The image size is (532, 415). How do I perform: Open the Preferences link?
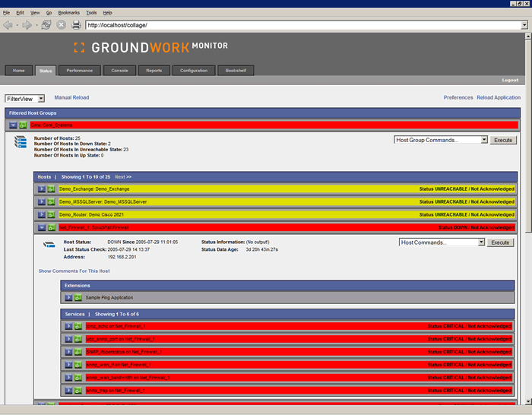pyautogui.click(x=458, y=97)
